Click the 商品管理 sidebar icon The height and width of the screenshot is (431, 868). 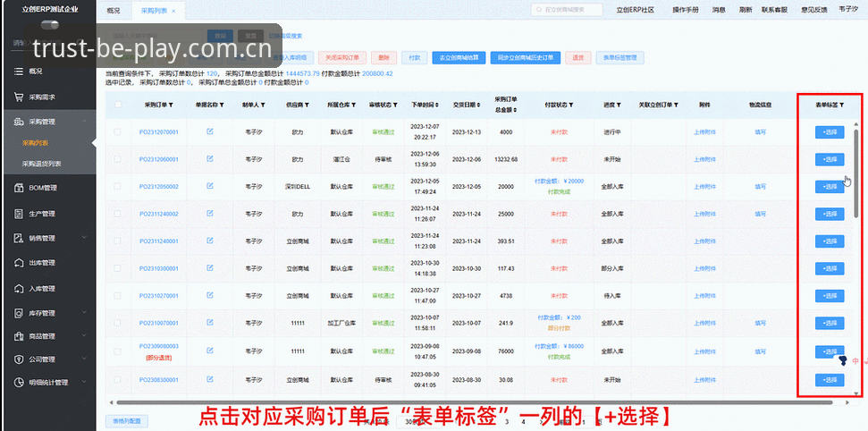19,336
